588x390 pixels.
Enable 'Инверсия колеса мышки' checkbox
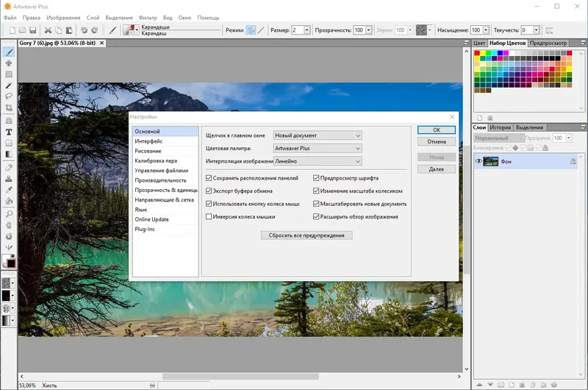[209, 216]
